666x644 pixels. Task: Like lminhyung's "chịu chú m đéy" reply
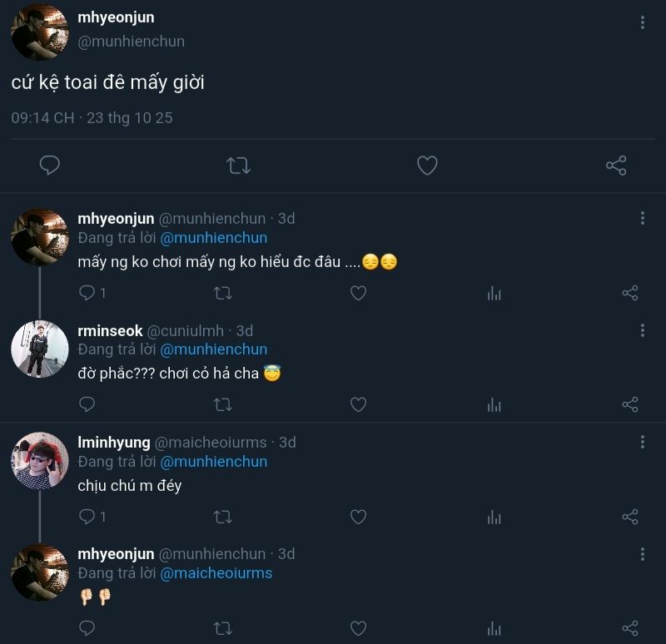tap(358, 517)
